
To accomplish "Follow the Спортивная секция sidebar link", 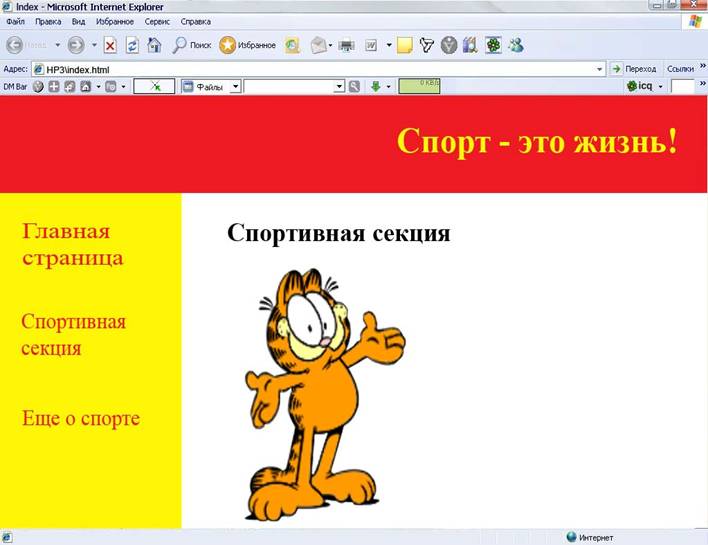I will [x=74, y=335].
